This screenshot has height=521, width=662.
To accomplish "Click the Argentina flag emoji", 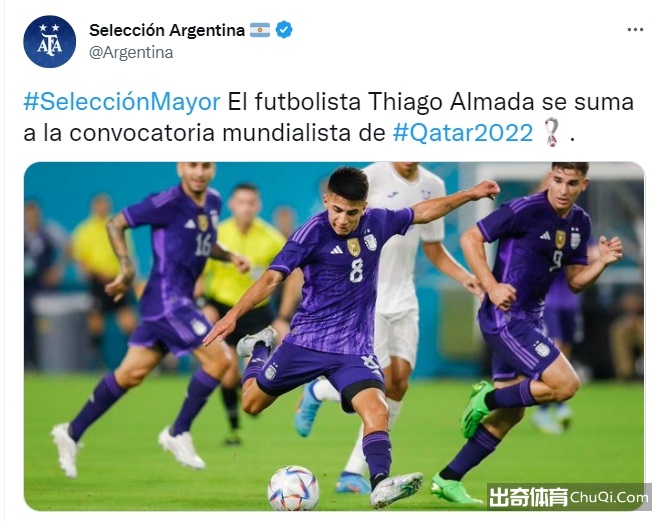I will point(260,30).
